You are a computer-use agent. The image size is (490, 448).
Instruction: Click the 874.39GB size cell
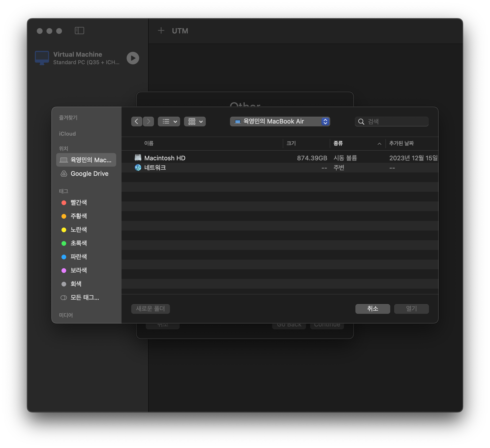point(312,158)
